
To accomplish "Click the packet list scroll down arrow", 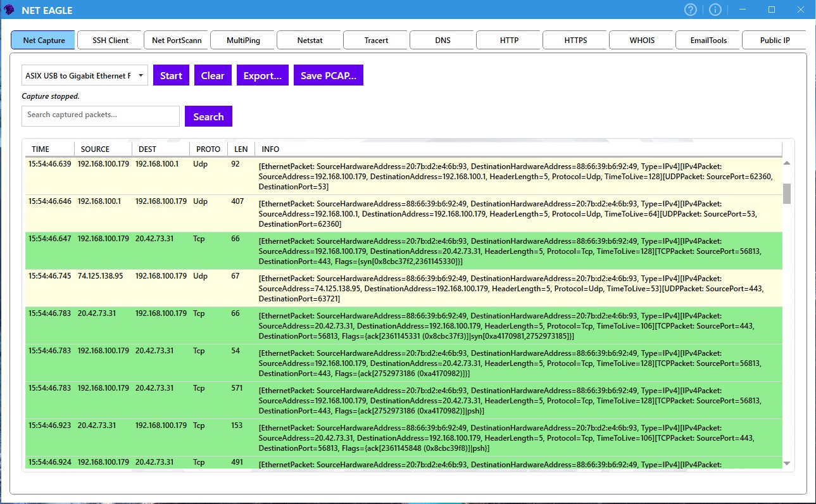I will click(x=787, y=463).
